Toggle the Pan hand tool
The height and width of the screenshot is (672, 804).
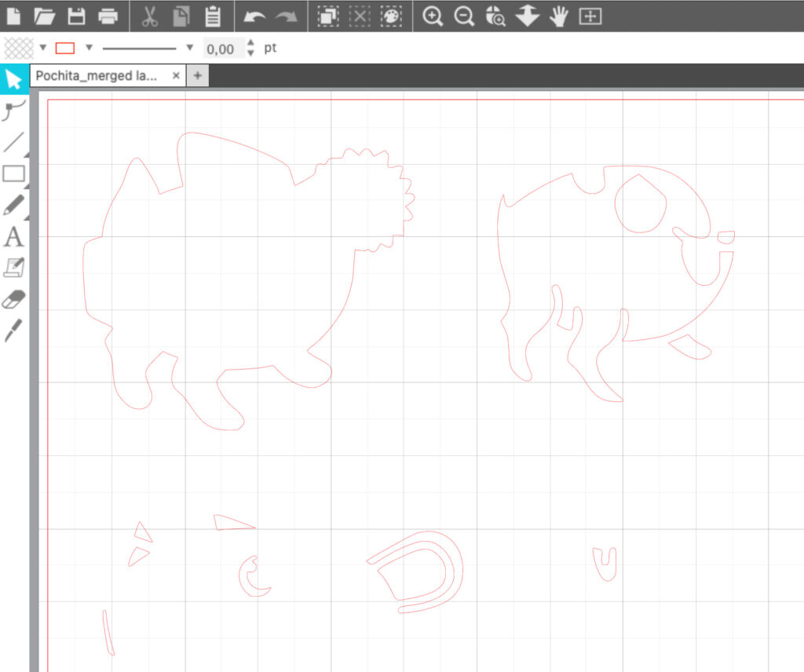coord(558,16)
